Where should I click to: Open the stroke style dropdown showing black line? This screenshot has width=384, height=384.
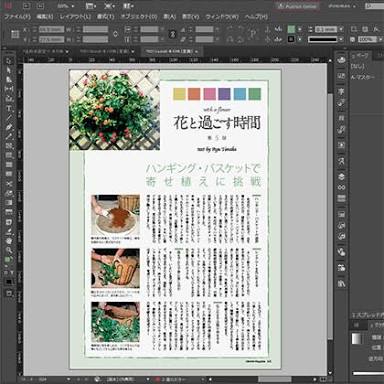[x=325, y=39]
